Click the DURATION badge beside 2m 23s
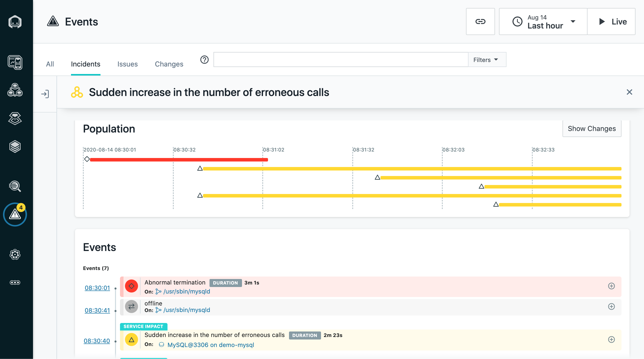Viewport: 644px width, 359px height. (x=305, y=335)
